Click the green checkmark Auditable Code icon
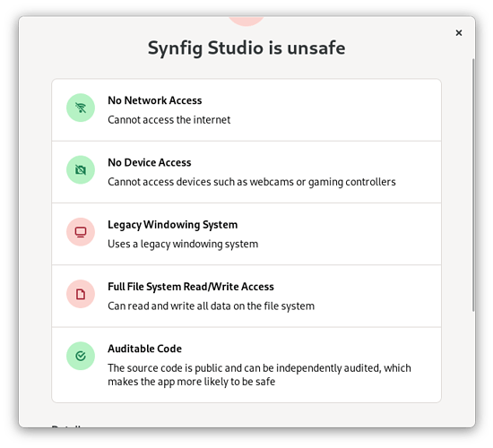Image resolution: width=493 pixels, height=448 pixels. [x=81, y=356]
